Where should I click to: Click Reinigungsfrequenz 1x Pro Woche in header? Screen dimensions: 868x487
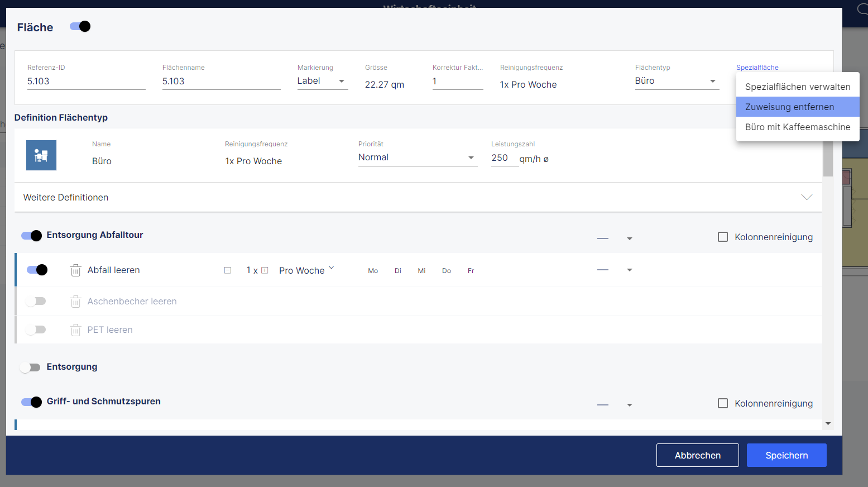coord(529,85)
